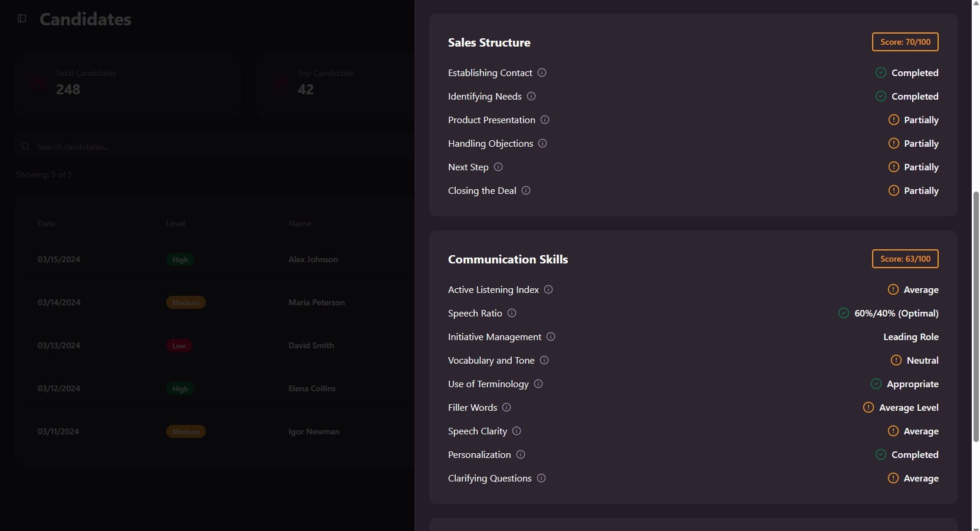This screenshot has width=980, height=531.
Task: Click the Score 70/100 badge for Sales Structure
Action: point(905,42)
